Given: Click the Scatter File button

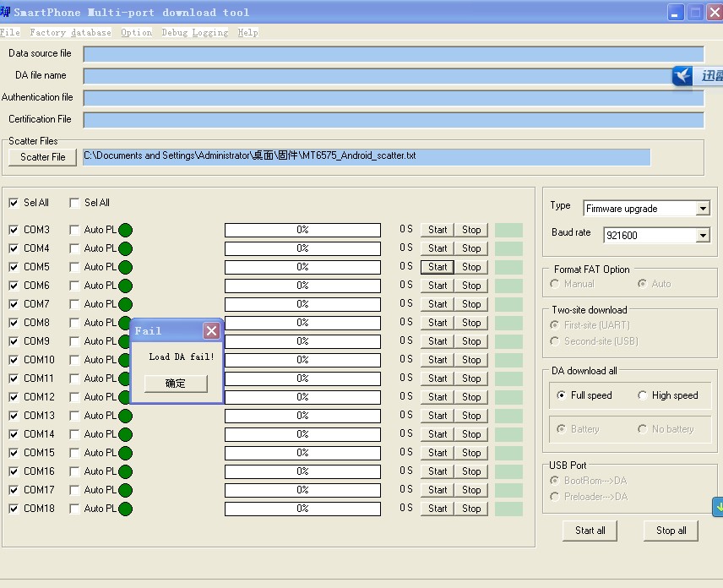Looking at the screenshot, I should coord(42,157).
